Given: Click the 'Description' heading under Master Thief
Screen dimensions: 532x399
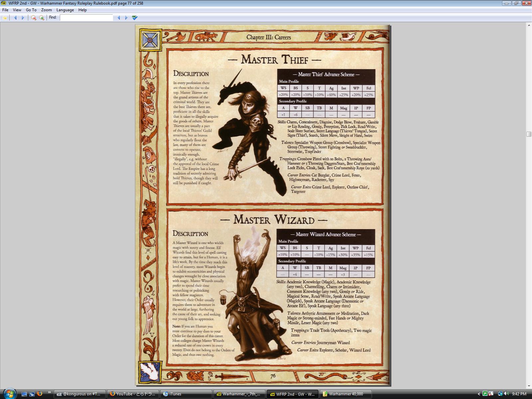Looking at the screenshot, I should click(x=191, y=74).
